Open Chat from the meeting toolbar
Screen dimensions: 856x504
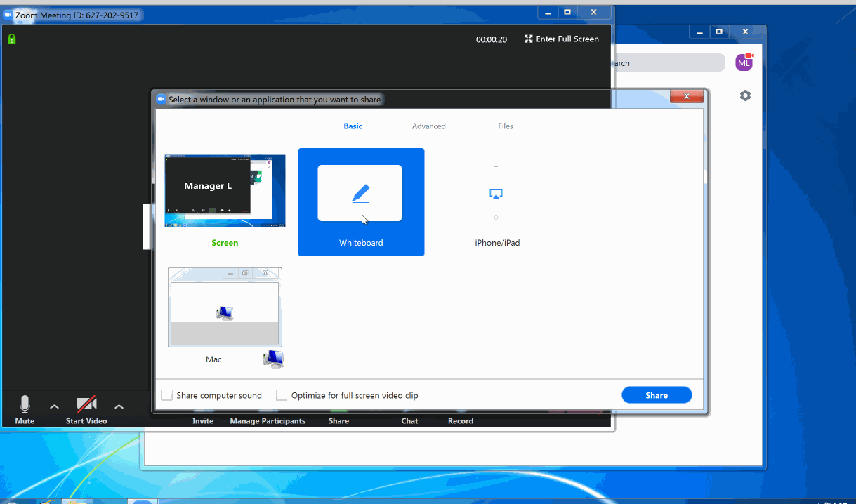click(x=409, y=421)
